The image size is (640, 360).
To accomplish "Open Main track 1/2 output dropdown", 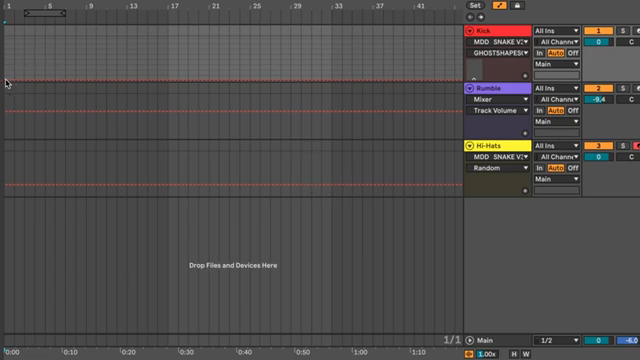I will [557, 340].
